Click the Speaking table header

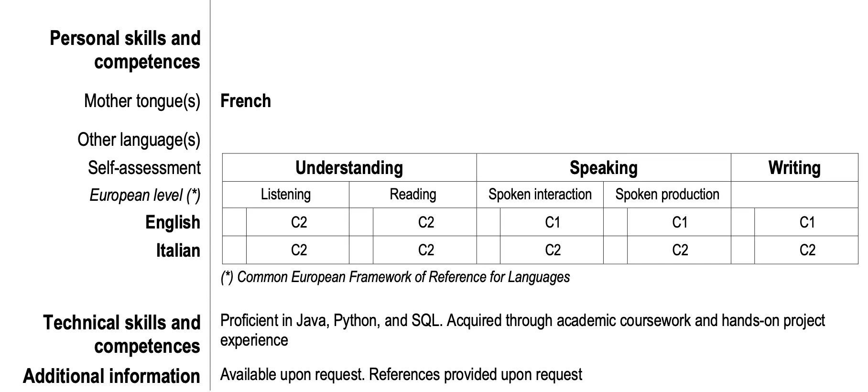click(x=603, y=168)
